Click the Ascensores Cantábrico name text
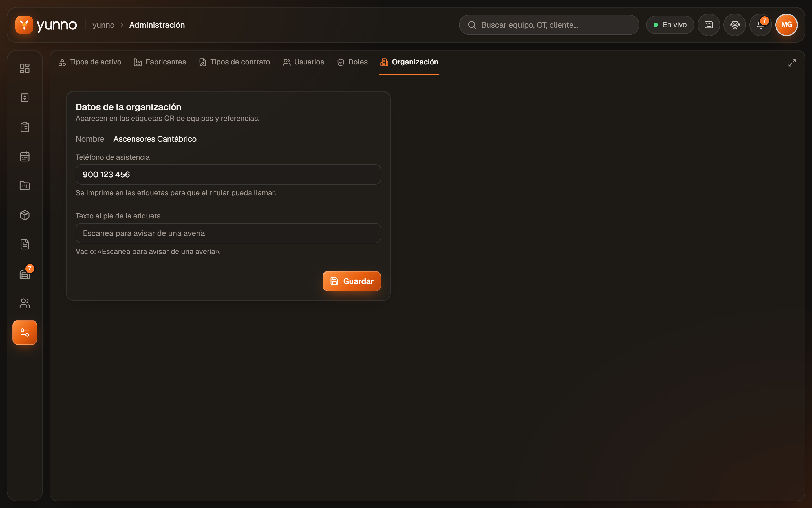Screen dimensions: 812x508 (155, 139)
